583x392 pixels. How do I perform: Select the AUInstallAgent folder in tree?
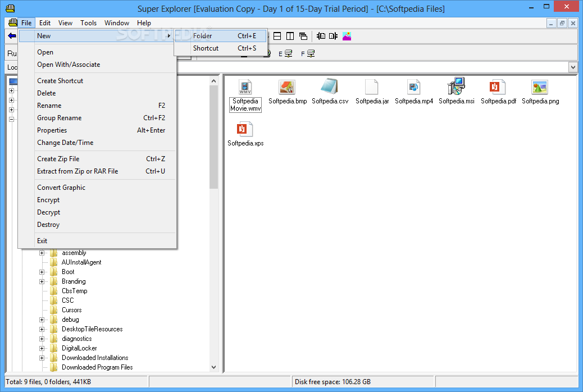click(x=81, y=262)
